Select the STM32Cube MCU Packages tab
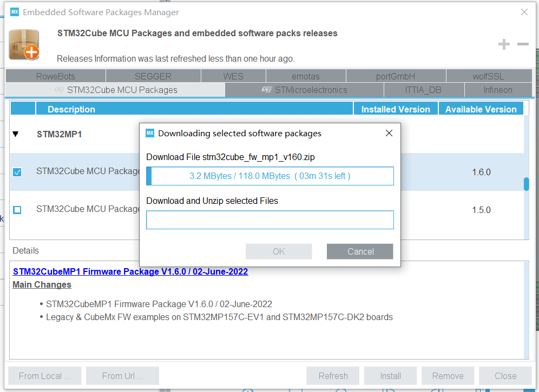 tap(115, 90)
